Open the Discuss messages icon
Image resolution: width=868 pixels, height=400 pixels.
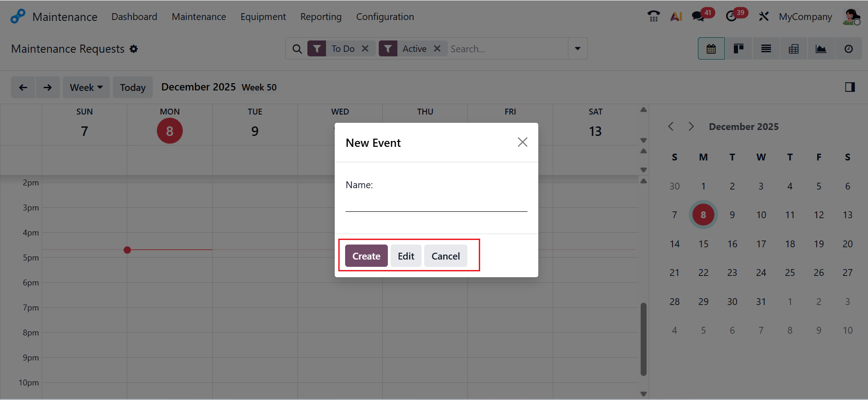pyautogui.click(x=697, y=16)
